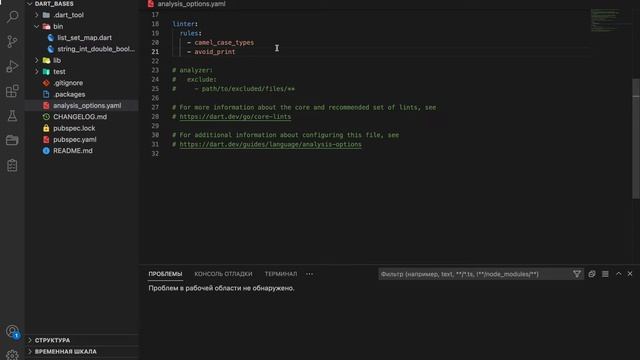Open the .gitignore file
This screenshot has height=360, width=640.
(68, 83)
